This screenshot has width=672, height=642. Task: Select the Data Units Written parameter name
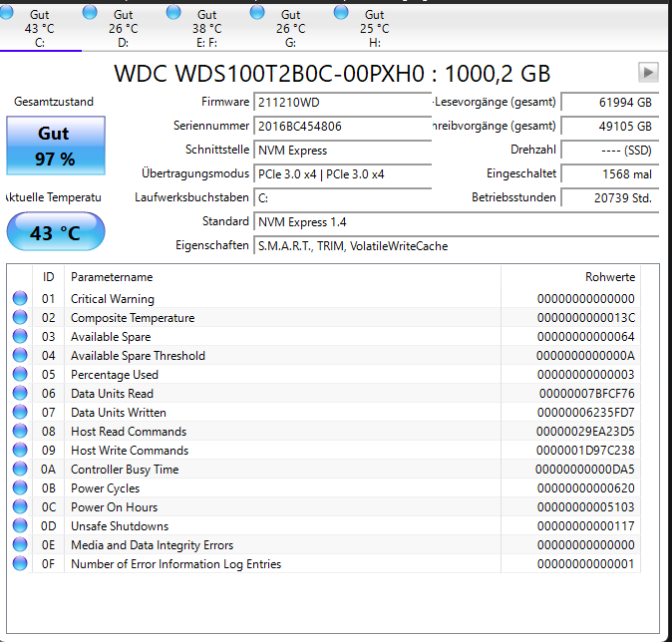(119, 413)
